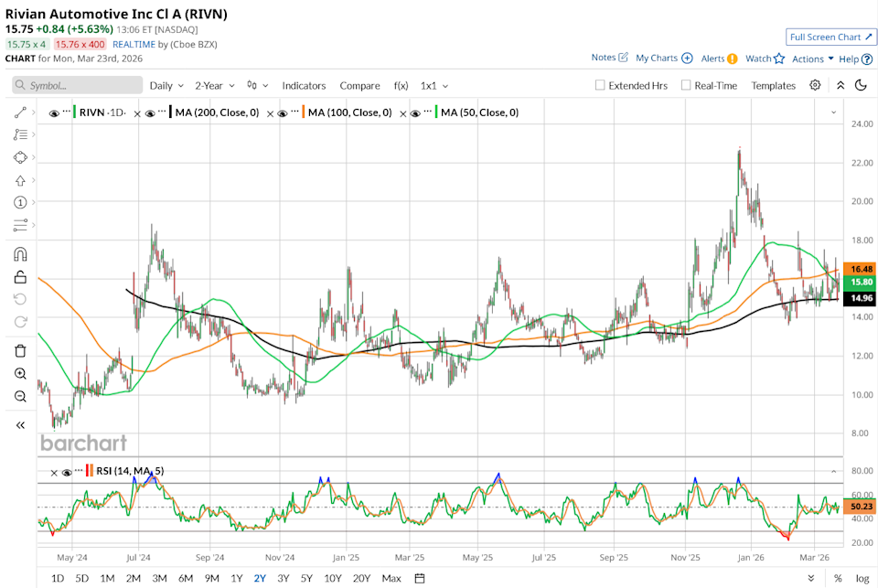Screen dimensions: 878x588
Task: Zoom in using the magnifier plus icon
Action: click(20, 373)
